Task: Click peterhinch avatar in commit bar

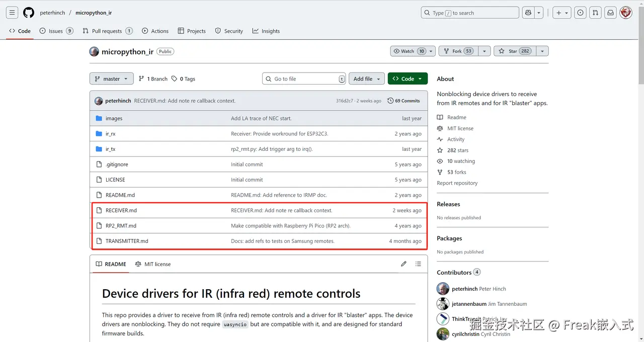Action: (x=99, y=101)
